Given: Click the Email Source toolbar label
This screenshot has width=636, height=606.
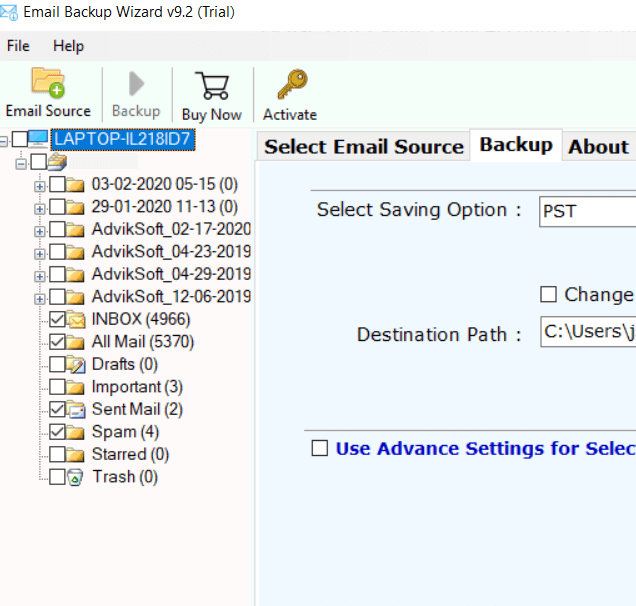Looking at the screenshot, I should [48, 111].
